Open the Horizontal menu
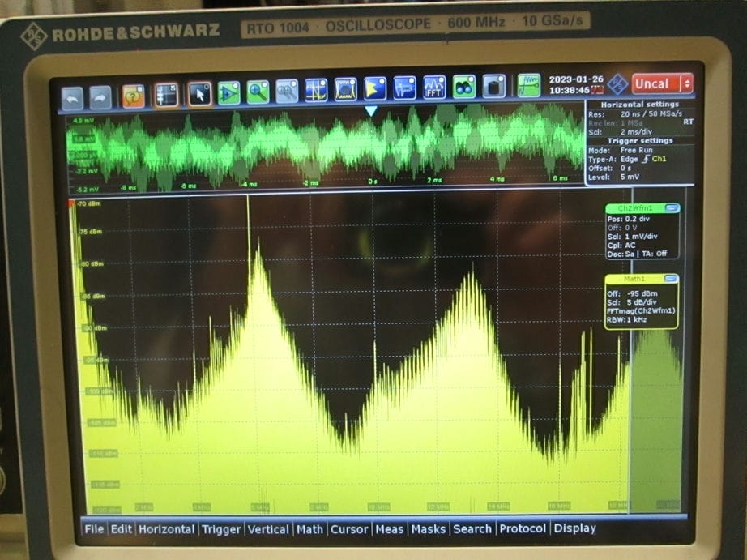The image size is (747, 560). (167, 529)
